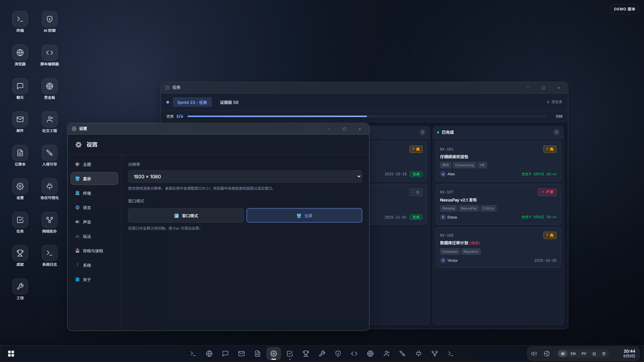Click the start menu grid icon in taskbar
Image resolution: width=644 pixels, height=362 pixels.
point(11,354)
